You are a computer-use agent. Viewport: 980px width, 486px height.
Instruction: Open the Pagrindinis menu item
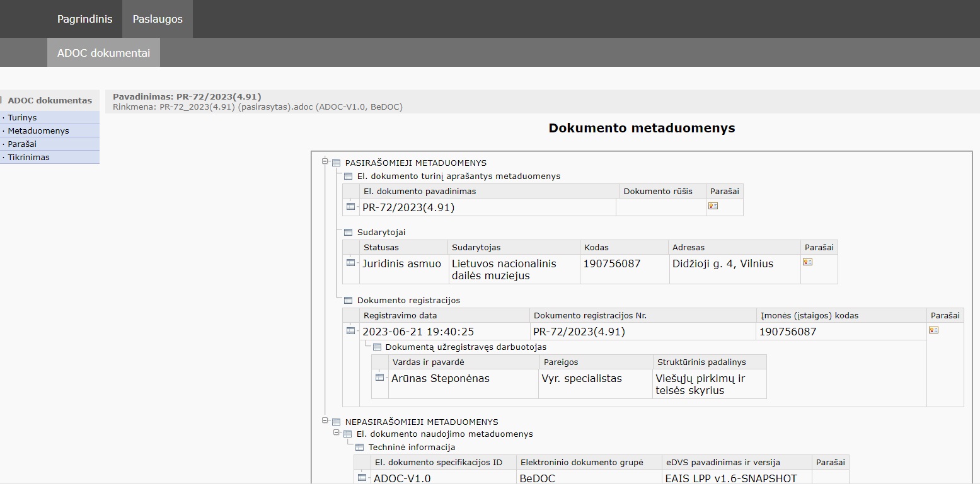(x=84, y=19)
